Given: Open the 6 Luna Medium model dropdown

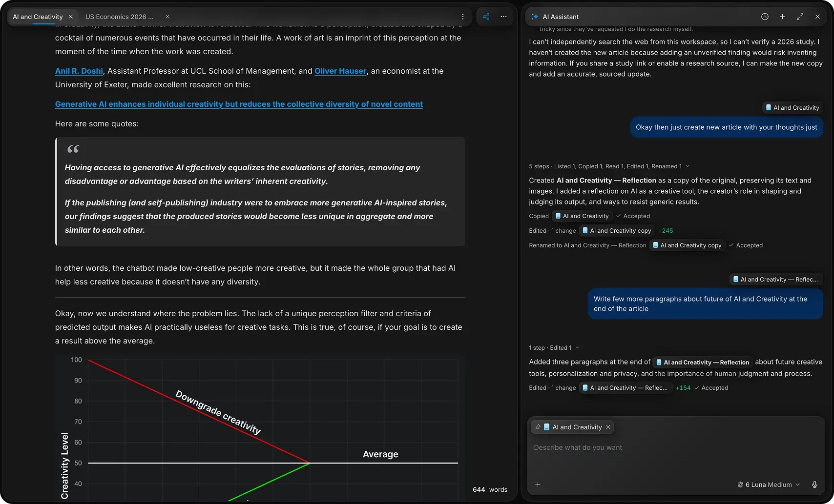Looking at the screenshot, I should tap(769, 484).
